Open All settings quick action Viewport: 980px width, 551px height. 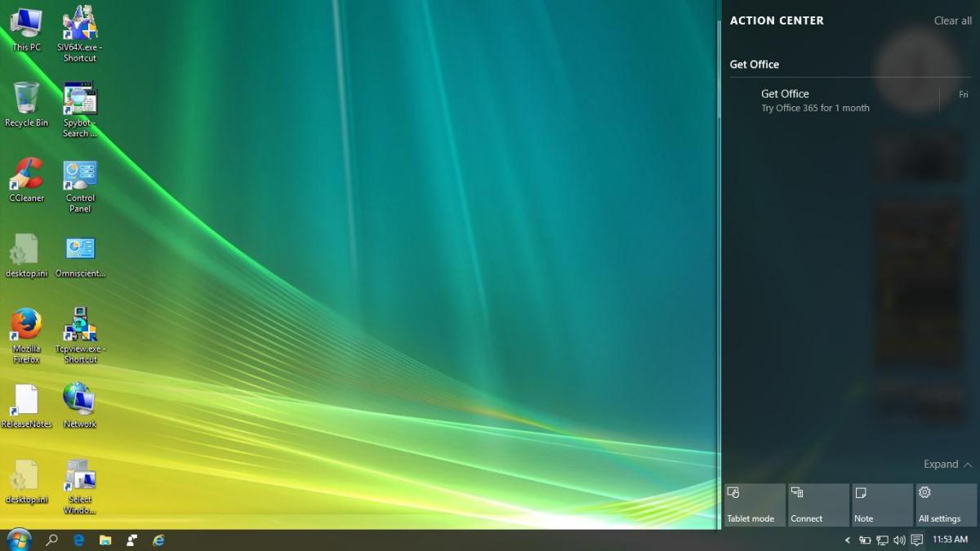[946, 504]
